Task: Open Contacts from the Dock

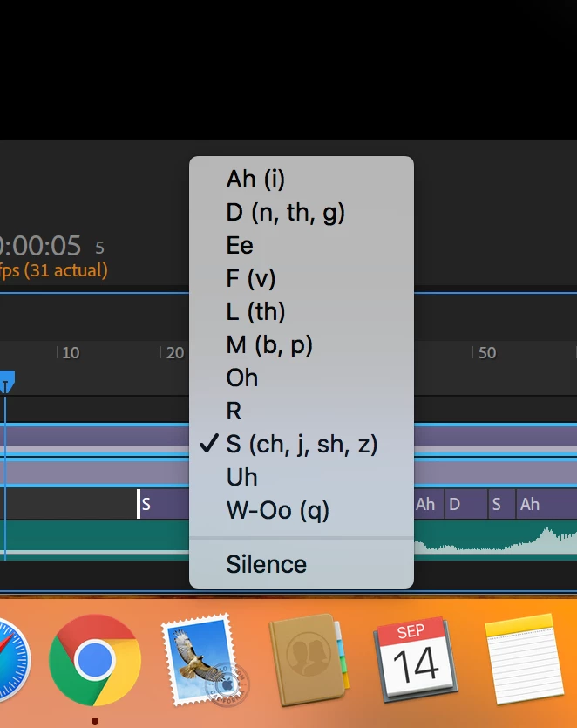Action: (x=308, y=660)
